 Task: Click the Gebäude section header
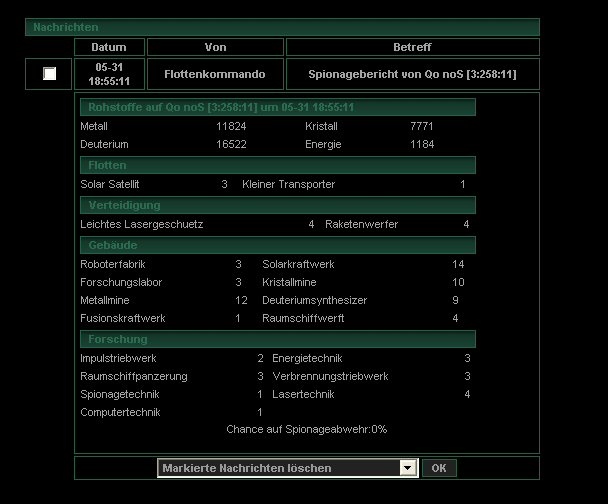278,245
